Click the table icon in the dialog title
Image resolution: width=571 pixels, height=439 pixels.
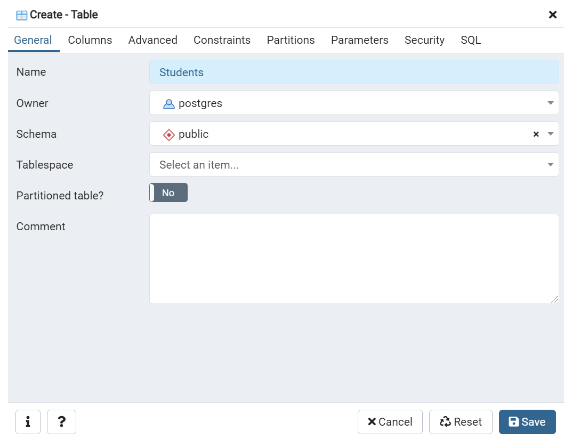(x=21, y=15)
